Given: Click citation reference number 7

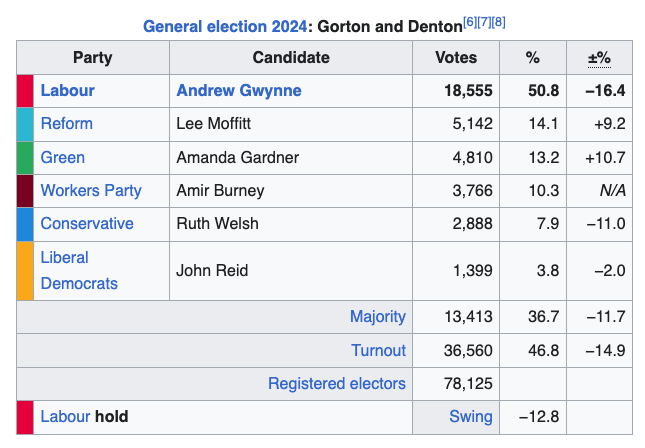Looking at the screenshot, I should (484, 21).
